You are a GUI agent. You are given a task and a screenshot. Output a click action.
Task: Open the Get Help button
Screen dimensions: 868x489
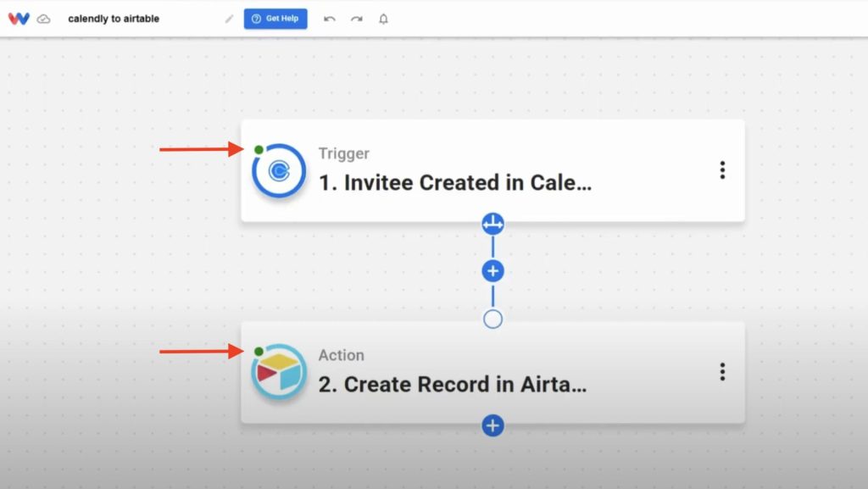(275, 19)
